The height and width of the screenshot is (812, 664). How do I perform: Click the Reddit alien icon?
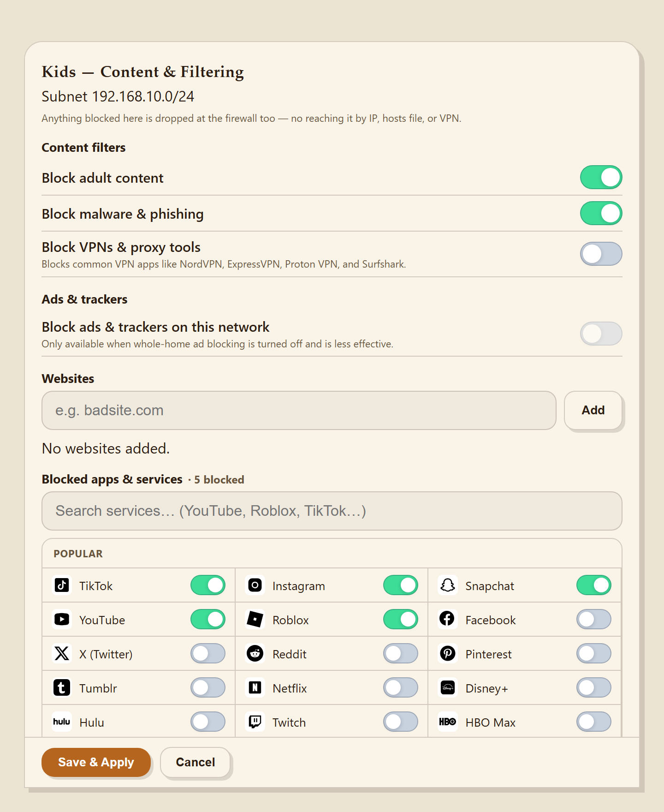[255, 653]
